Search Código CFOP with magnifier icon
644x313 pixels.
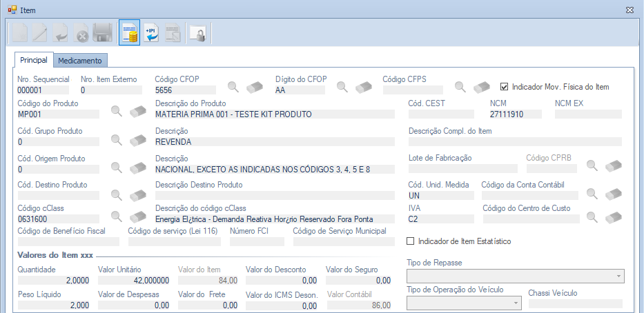click(x=233, y=87)
